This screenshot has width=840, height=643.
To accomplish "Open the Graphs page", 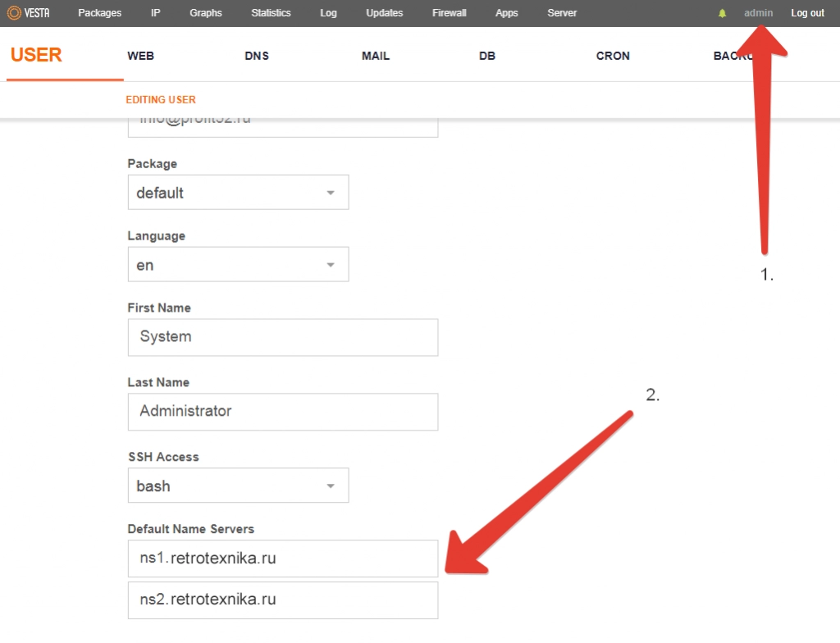I will (x=205, y=13).
